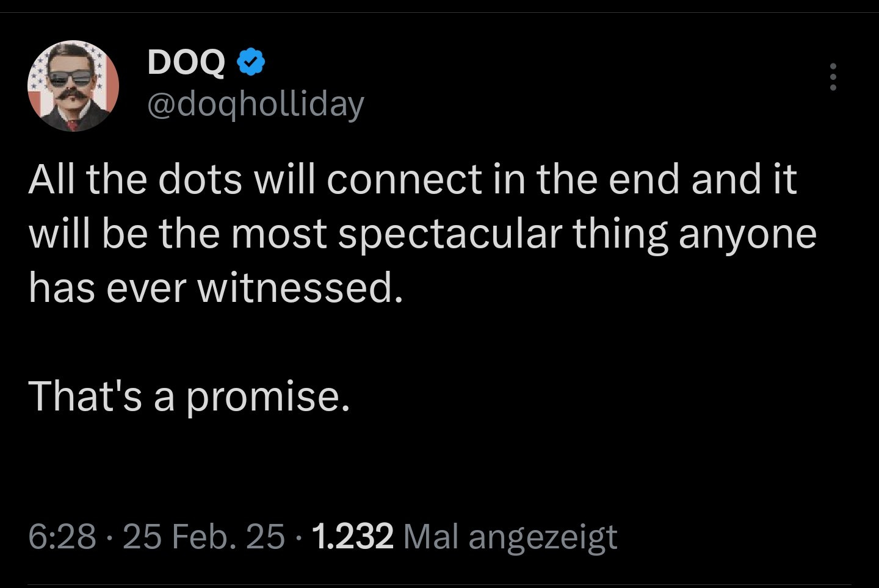
Task: Click the blue verified badge
Action: tap(251, 62)
